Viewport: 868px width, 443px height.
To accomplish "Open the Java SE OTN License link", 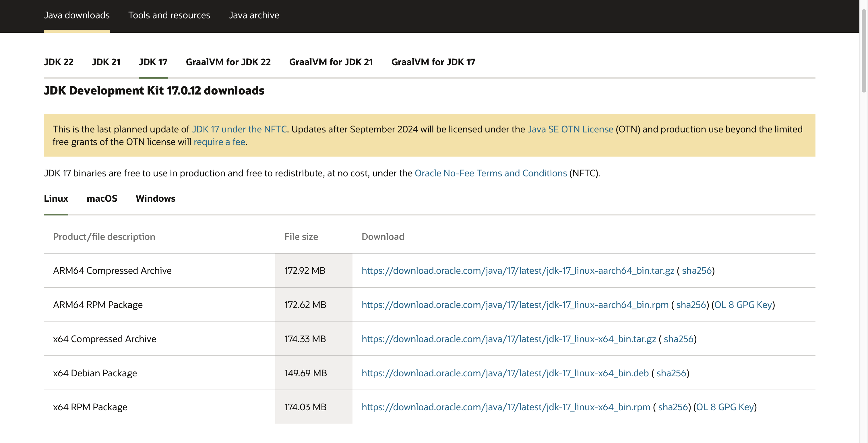I will (x=570, y=129).
